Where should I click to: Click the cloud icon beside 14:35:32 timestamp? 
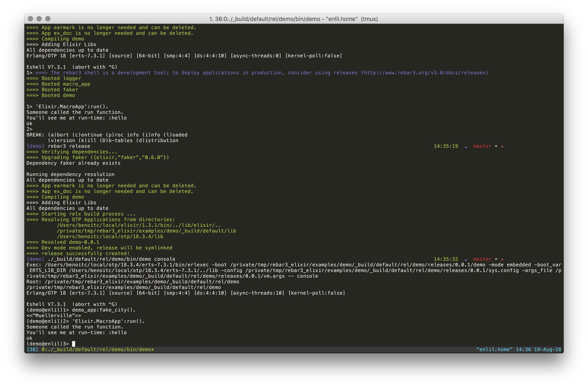tap(466, 260)
